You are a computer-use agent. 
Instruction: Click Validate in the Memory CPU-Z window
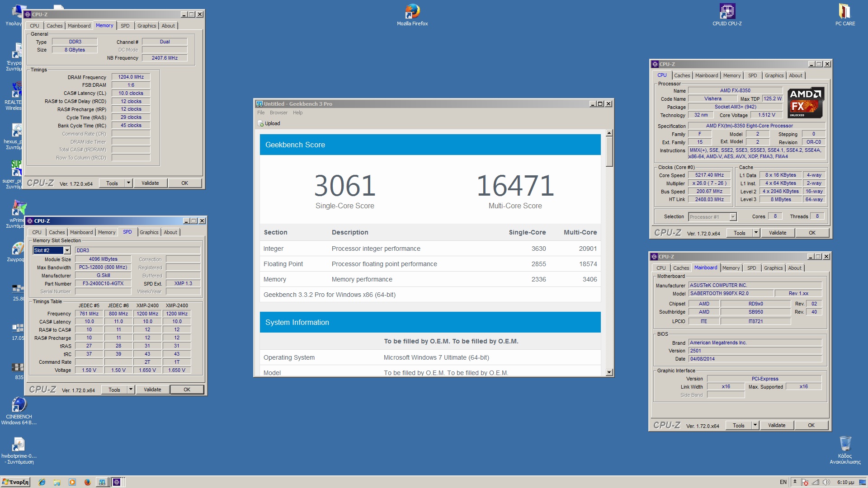tap(150, 183)
